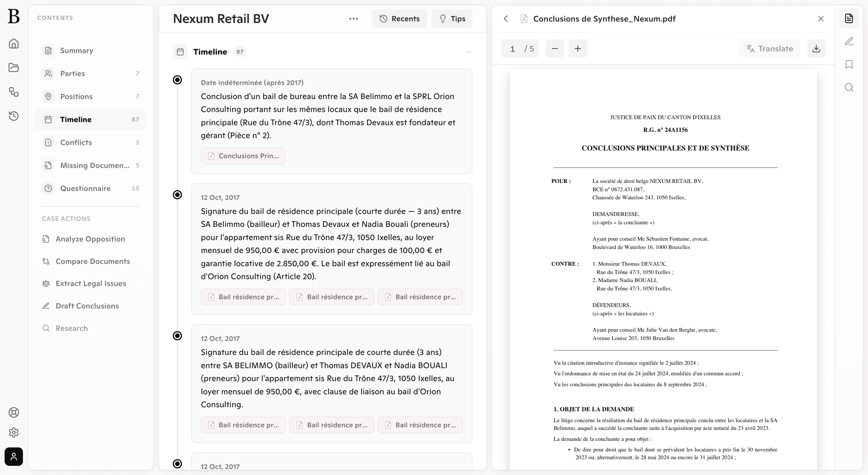This screenshot has width=868, height=475.
Task: Zoom out the PDF with minus button
Action: 554,49
